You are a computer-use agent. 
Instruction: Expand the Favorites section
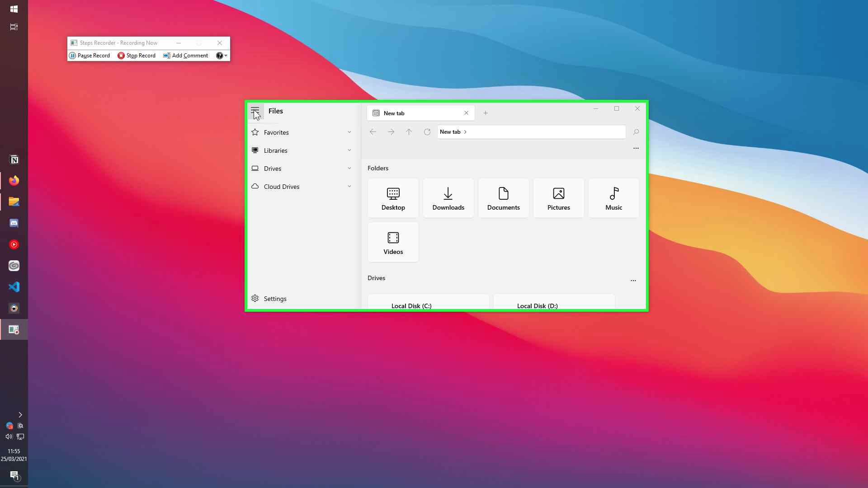click(349, 132)
